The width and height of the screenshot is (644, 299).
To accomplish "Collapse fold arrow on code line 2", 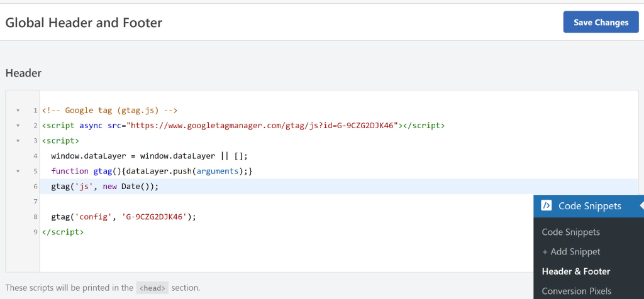I will (x=18, y=126).
